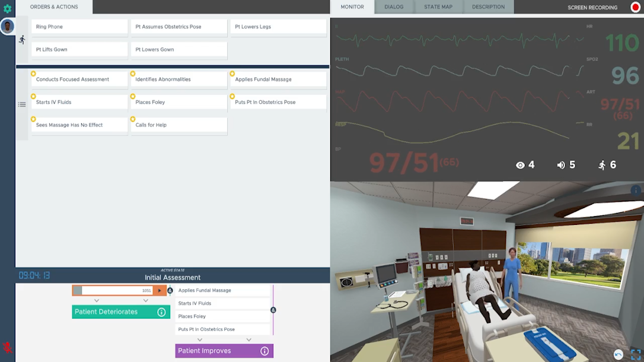Click the running figure actions icon
Image resolution: width=644 pixels, height=362 pixels.
[x=22, y=40]
